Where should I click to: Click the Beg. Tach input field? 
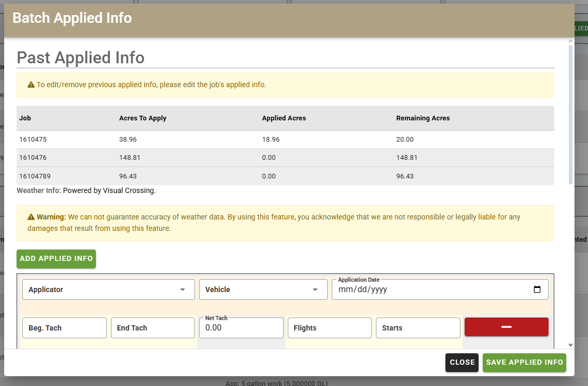pos(64,328)
